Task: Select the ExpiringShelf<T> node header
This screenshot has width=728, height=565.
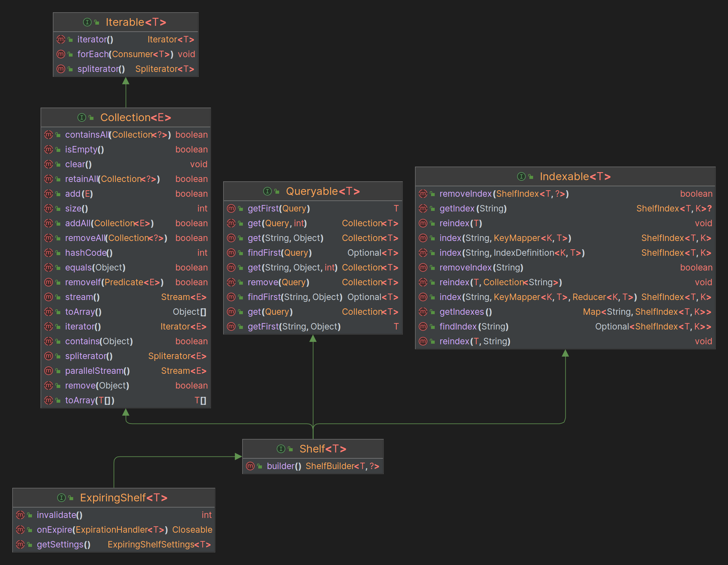Action: pyautogui.click(x=114, y=498)
